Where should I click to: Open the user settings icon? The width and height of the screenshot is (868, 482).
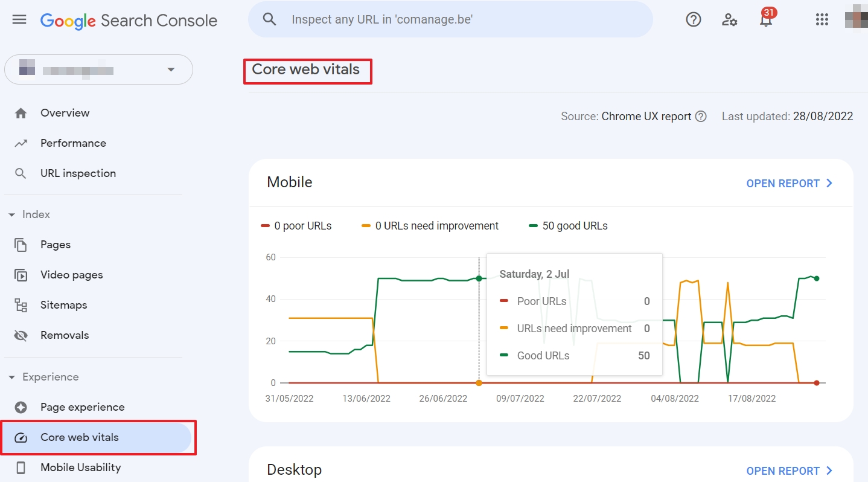(729, 19)
